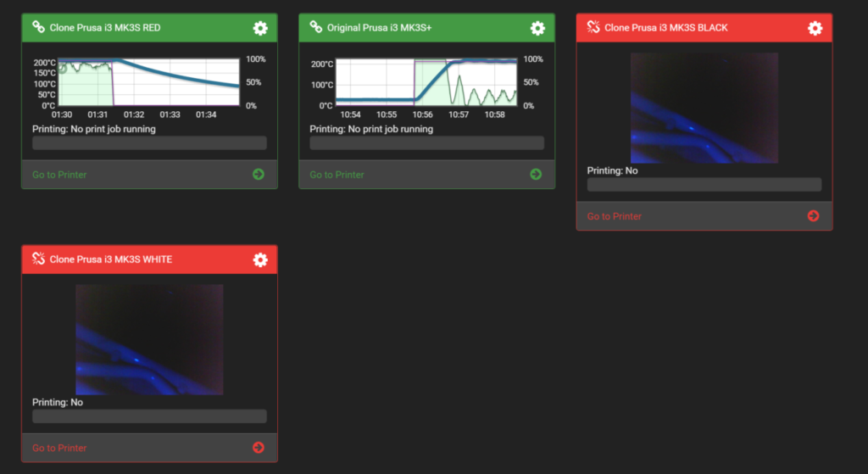Go to Printer for Clone Prusa MK3S WHITE

(x=59, y=448)
